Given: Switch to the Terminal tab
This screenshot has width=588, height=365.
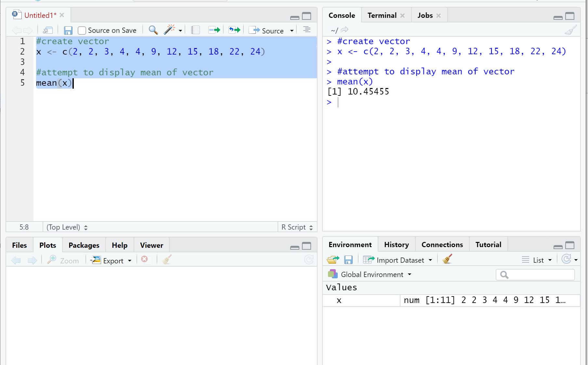Looking at the screenshot, I should [x=382, y=15].
